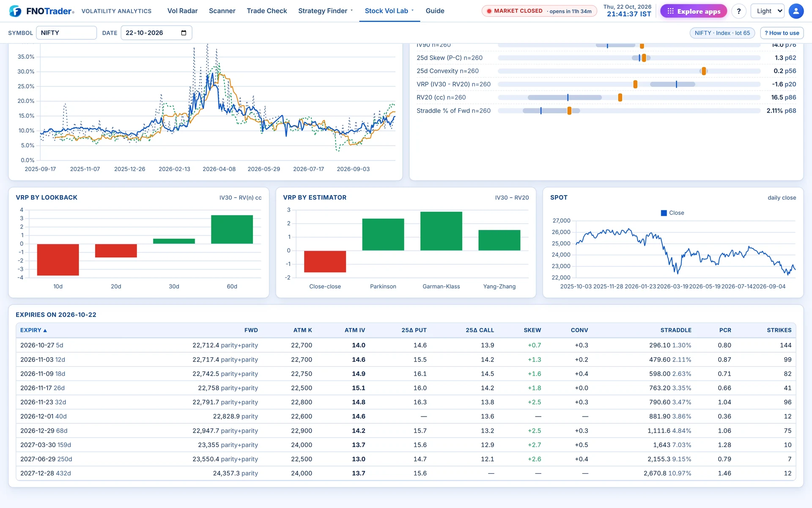Click the NIFTY Index lot 65 badge
This screenshot has width=812, height=508.
coord(722,33)
